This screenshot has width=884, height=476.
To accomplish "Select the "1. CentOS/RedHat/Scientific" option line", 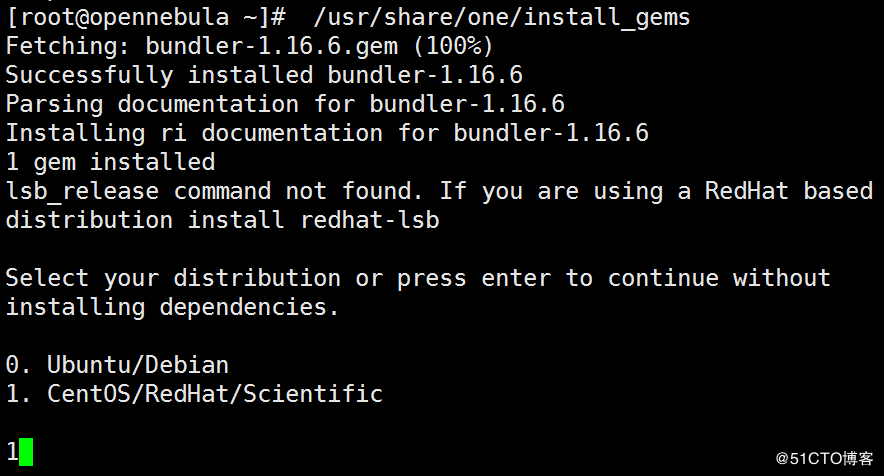I will coord(194,394).
